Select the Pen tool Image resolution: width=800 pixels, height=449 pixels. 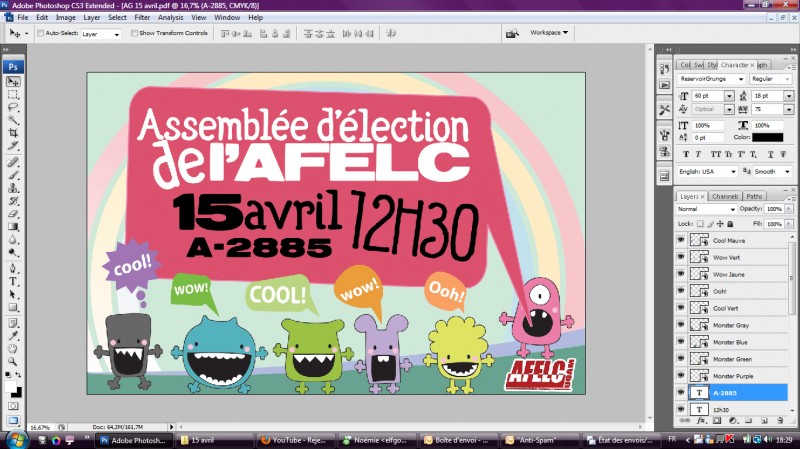pos(13,269)
